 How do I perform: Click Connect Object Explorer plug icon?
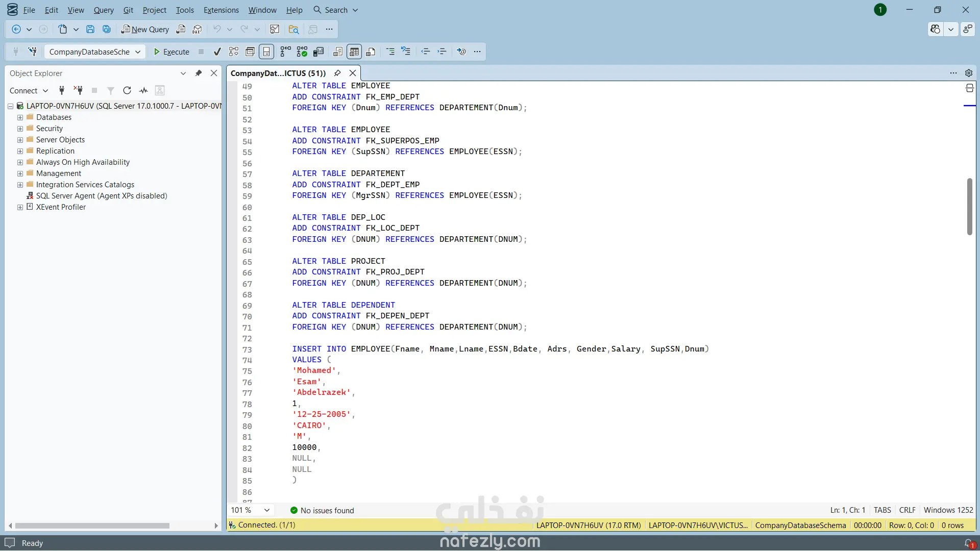pos(62,90)
